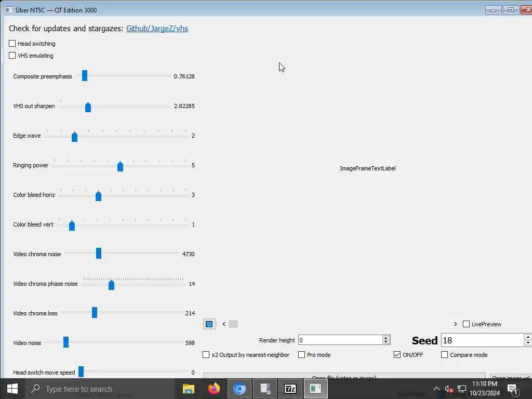Enable Head switching checkbox
Viewport: 532px width, 399px height.
click(12, 44)
